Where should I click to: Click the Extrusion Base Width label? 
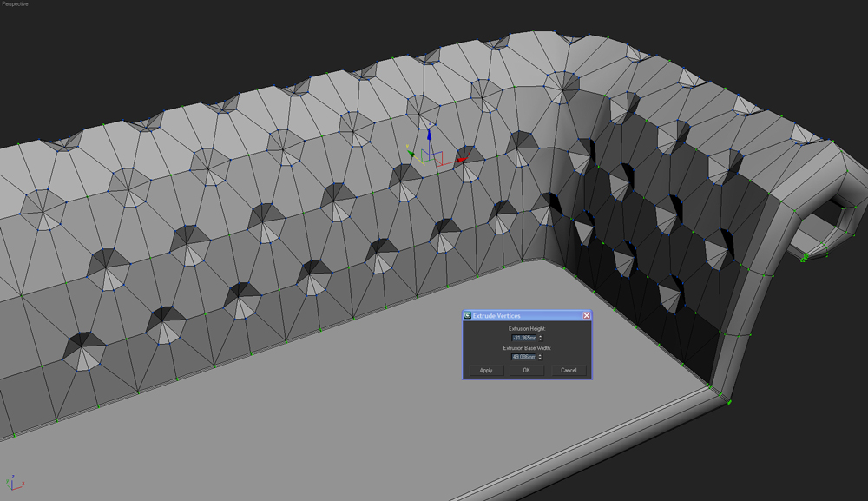(x=526, y=347)
